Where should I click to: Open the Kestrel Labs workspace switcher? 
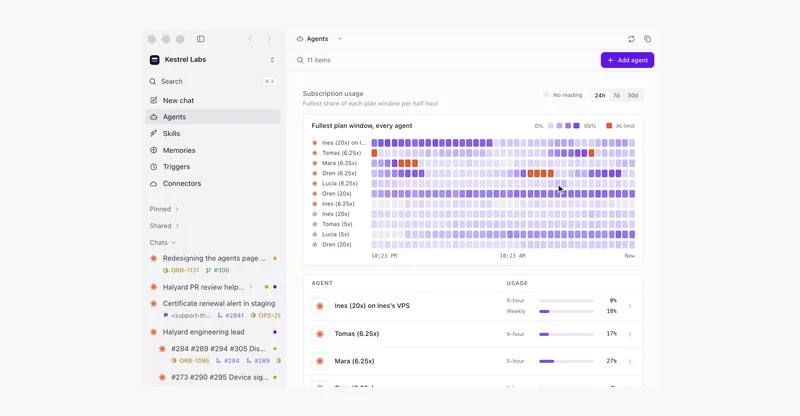coord(272,60)
